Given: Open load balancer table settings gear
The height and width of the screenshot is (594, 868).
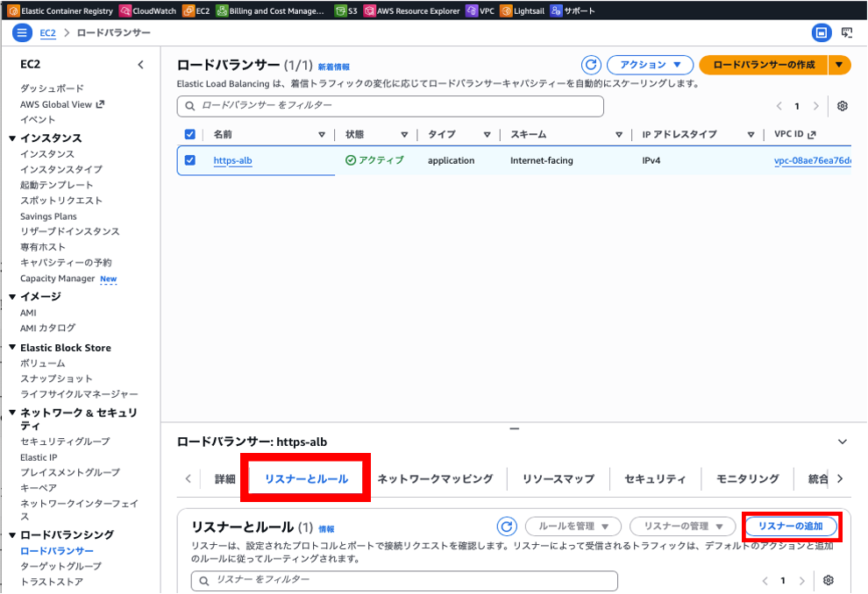Looking at the screenshot, I should pyautogui.click(x=842, y=106).
